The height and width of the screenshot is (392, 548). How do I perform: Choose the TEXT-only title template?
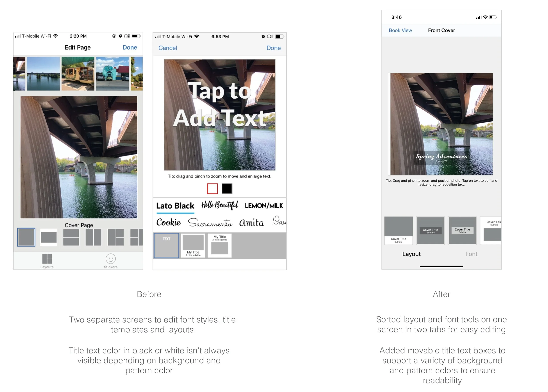pyautogui.click(x=166, y=245)
